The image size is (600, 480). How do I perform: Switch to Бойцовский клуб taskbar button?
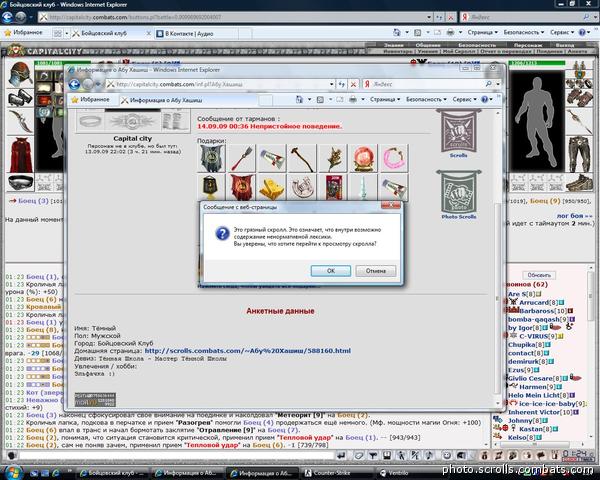(x=112, y=473)
